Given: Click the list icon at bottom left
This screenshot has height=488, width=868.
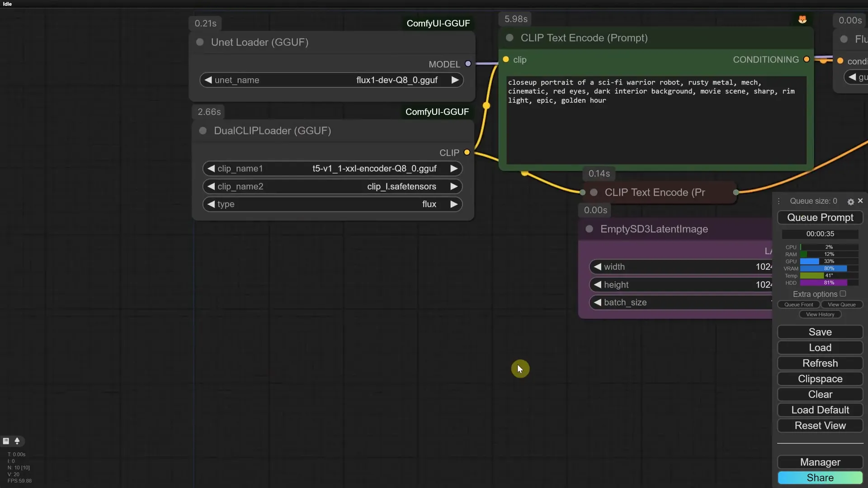Looking at the screenshot, I should pos(6,441).
